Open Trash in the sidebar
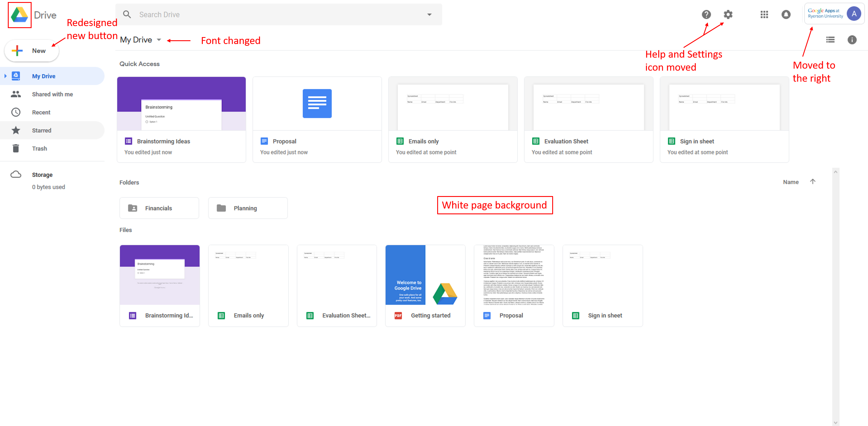 tap(52, 149)
